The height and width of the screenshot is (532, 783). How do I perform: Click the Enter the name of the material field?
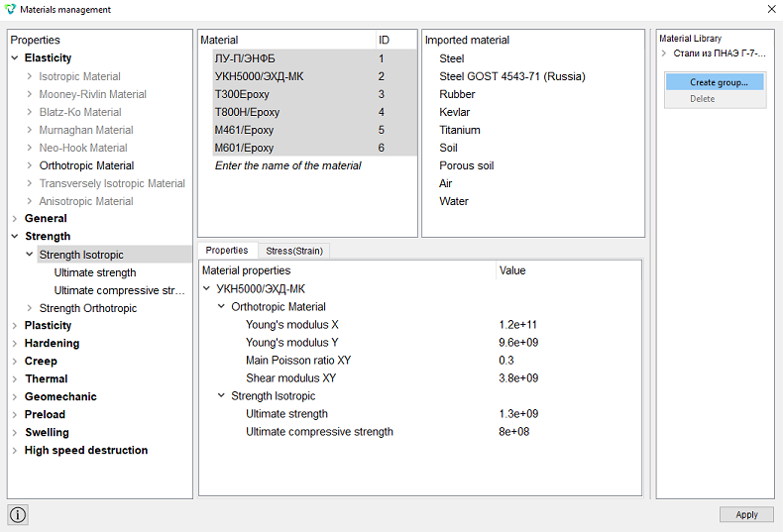click(287, 165)
